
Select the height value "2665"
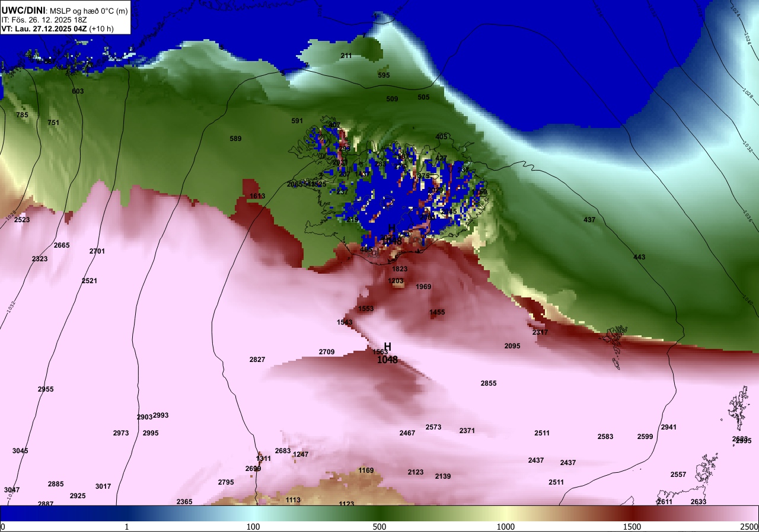(x=62, y=245)
